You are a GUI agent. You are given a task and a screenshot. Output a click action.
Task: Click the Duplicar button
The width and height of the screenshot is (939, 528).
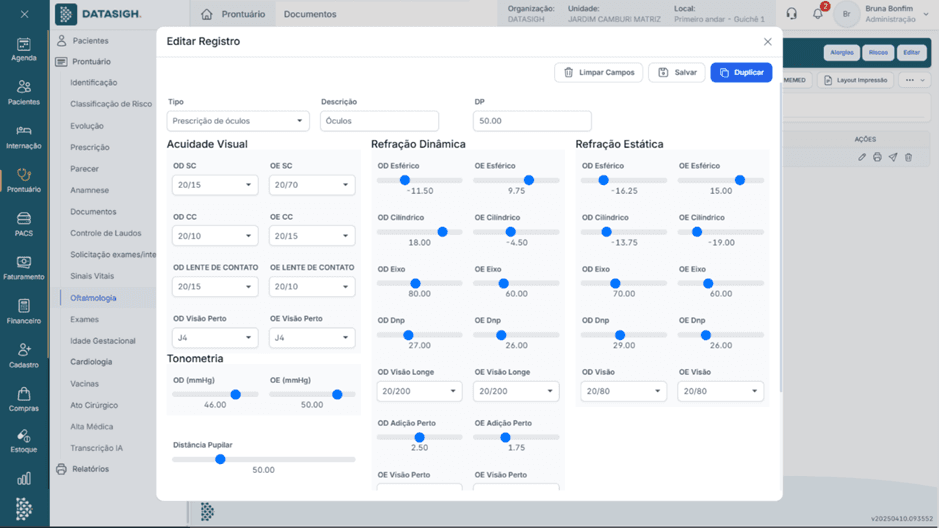741,73
